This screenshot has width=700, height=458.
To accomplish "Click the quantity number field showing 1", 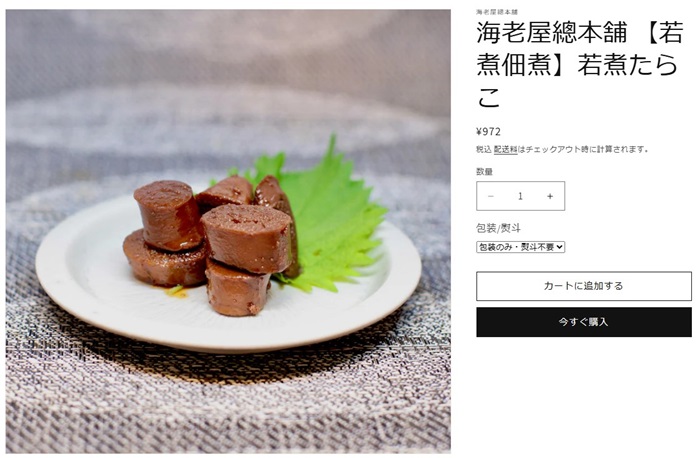I will pyautogui.click(x=520, y=196).
